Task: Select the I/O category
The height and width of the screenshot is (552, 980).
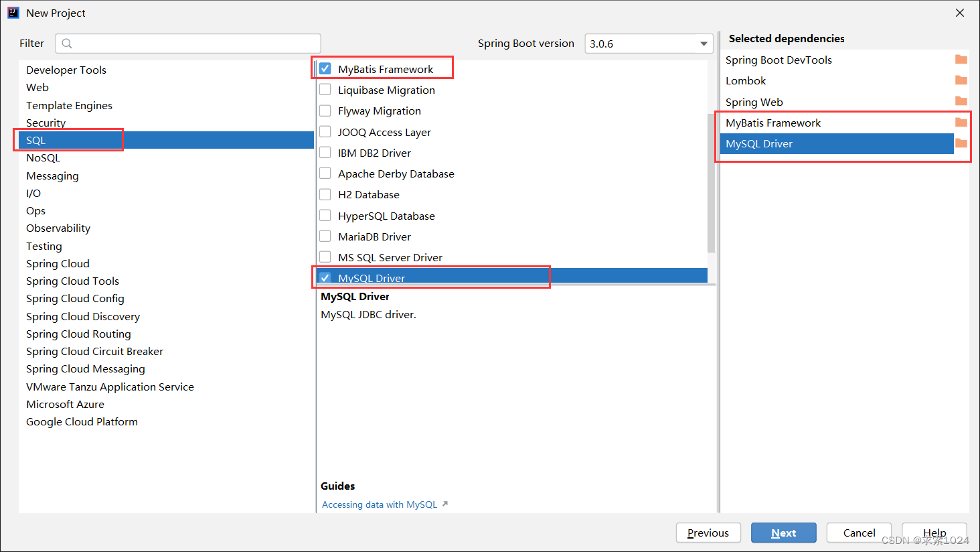Action: click(166, 193)
